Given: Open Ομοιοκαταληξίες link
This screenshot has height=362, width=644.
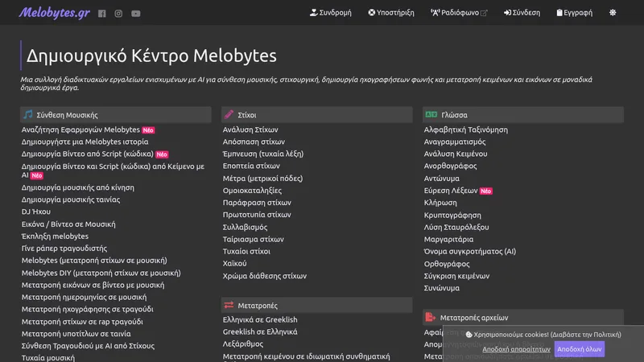Looking at the screenshot, I should [x=252, y=191].
